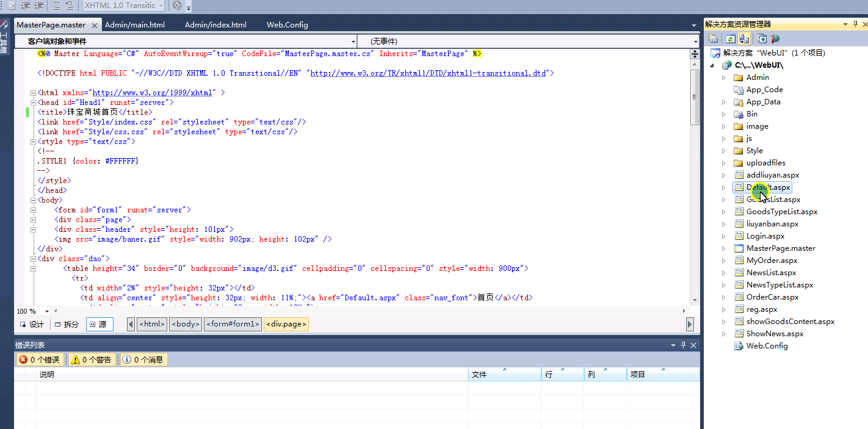868x429 pixels.
Task: Click the Increase Indent toolbar icon
Action: [39, 5]
